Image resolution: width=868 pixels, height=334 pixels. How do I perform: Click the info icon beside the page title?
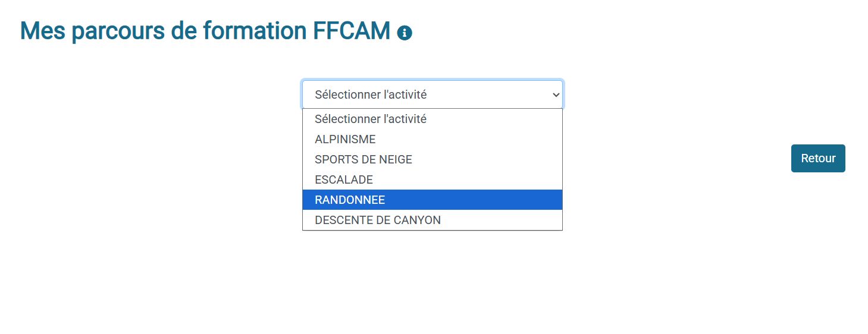pyautogui.click(x=405, y=33)
